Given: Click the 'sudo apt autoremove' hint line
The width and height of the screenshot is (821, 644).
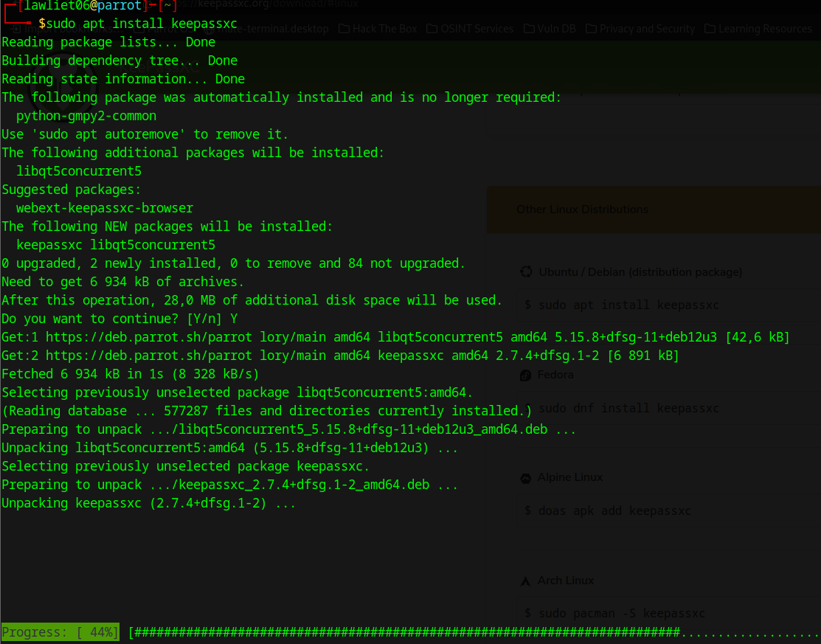Looking at the screenshot, I should coord(145,134).
